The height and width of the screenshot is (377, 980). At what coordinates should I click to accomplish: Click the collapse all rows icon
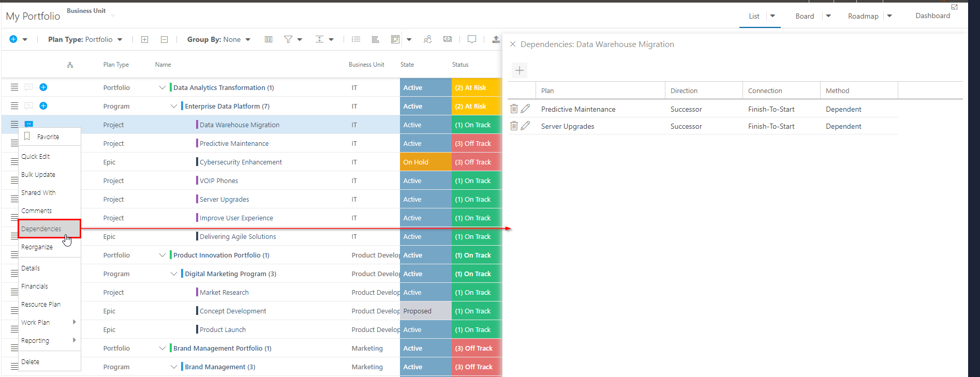coord(164,39)
